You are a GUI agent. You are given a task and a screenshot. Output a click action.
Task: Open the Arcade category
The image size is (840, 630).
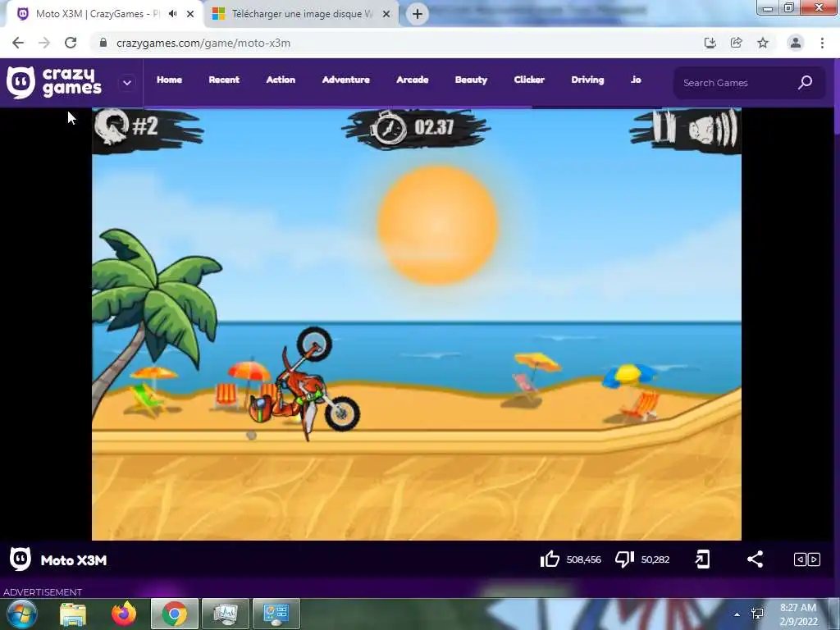point(412,80)
